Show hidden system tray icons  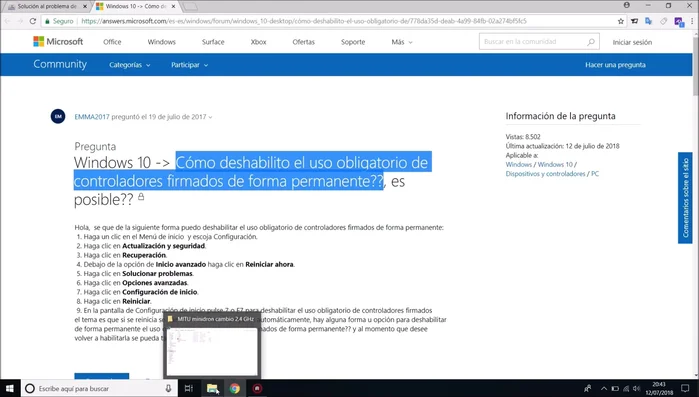click(604, 389)
